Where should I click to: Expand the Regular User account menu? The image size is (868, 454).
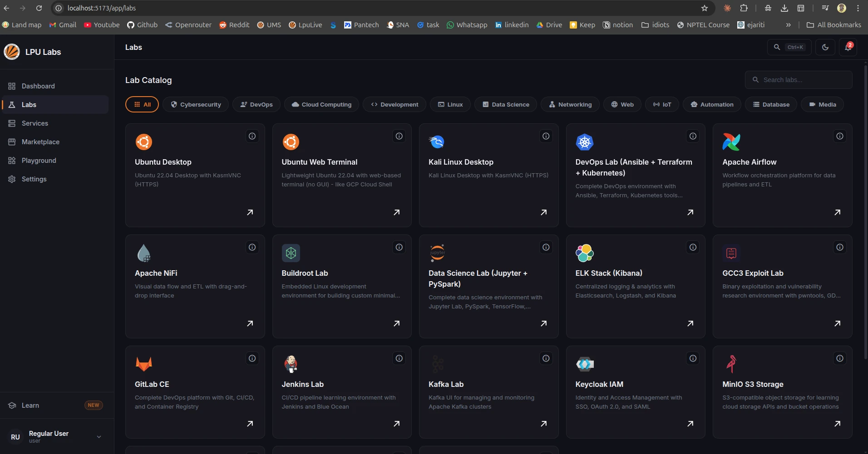99,437
